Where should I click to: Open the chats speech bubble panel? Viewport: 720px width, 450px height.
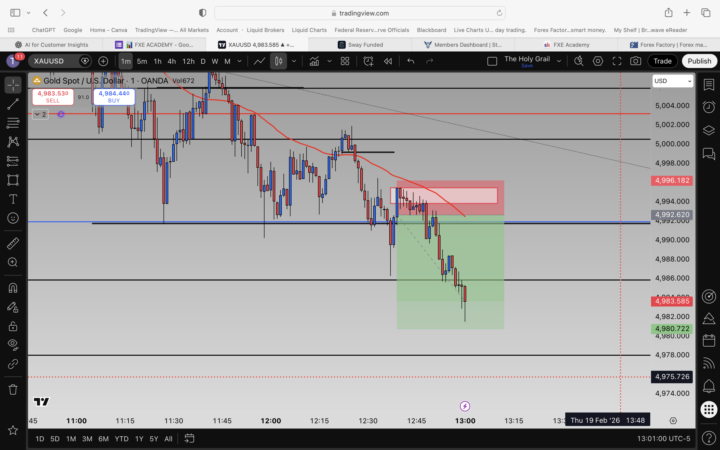click(x=709, y=154)
